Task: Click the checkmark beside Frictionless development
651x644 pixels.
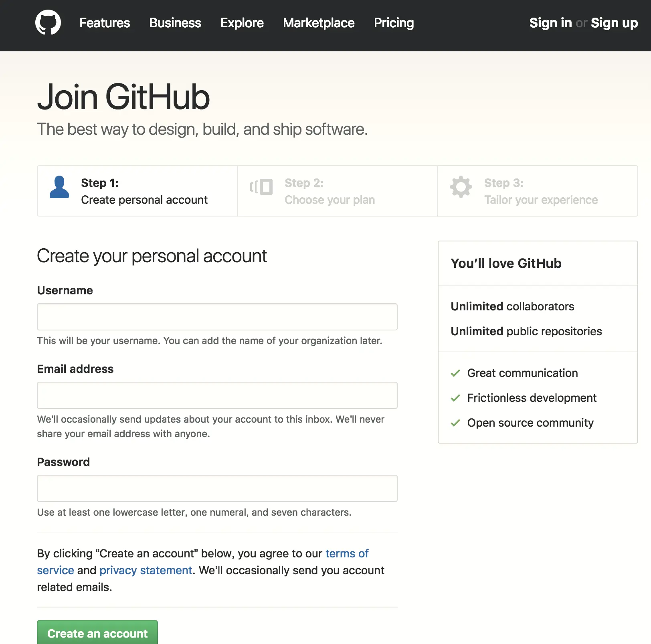Action: coord(455,398)
